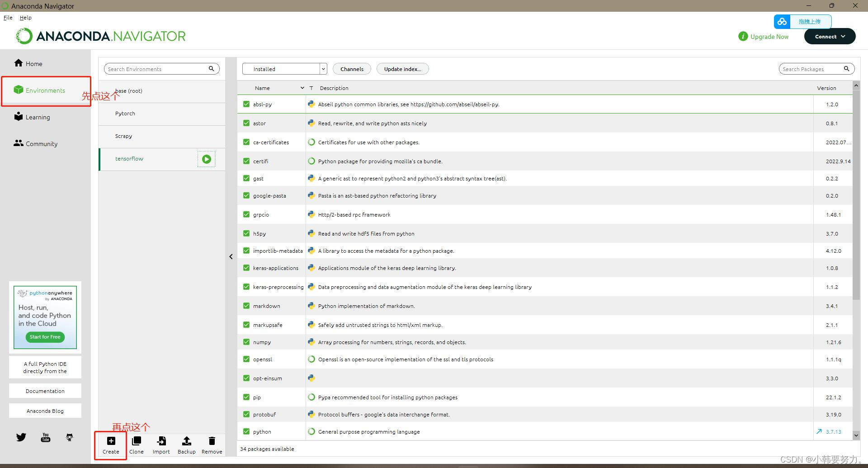Click the Start for Free button

coord(45,337)
